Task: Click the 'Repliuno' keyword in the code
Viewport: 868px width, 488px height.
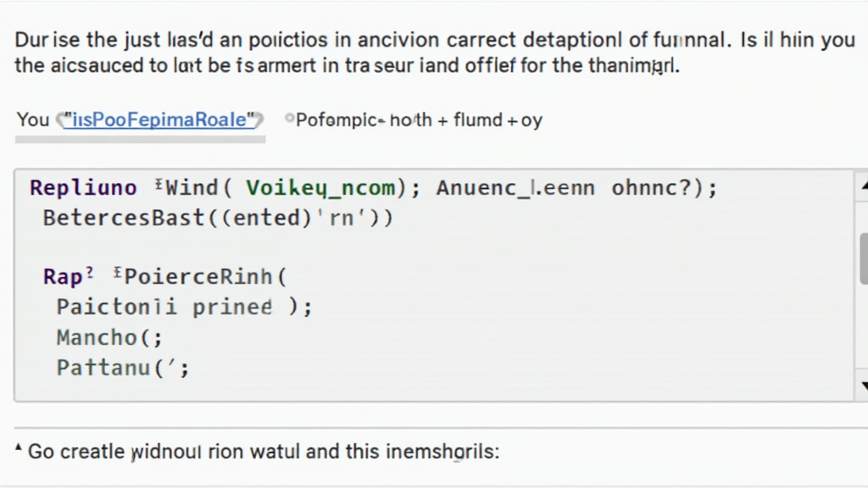Action: [x=82, y=187]
